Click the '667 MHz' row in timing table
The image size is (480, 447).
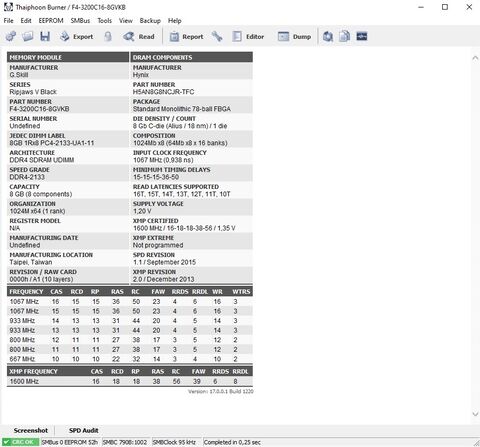click(x=130, y=359)
